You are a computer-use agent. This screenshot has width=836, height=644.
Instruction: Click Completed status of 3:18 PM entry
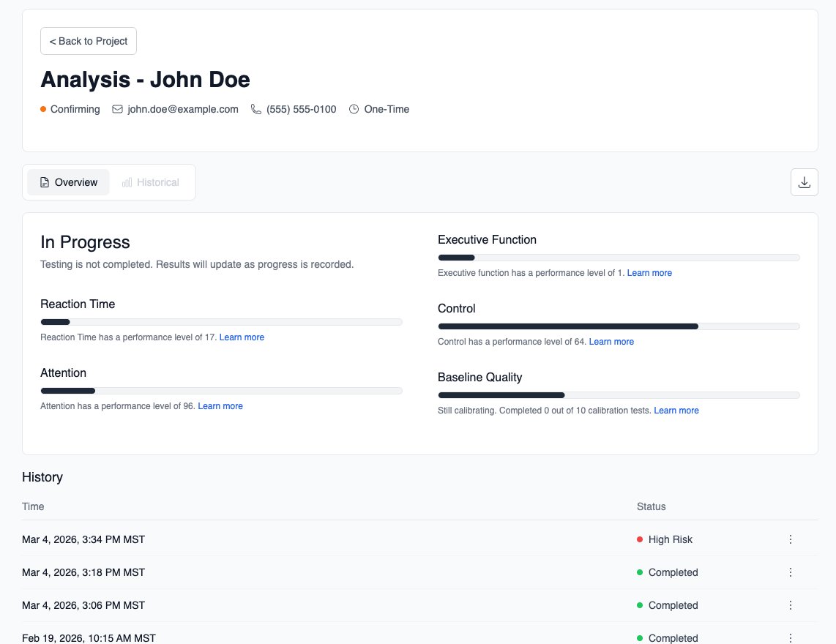pos(673,572)
